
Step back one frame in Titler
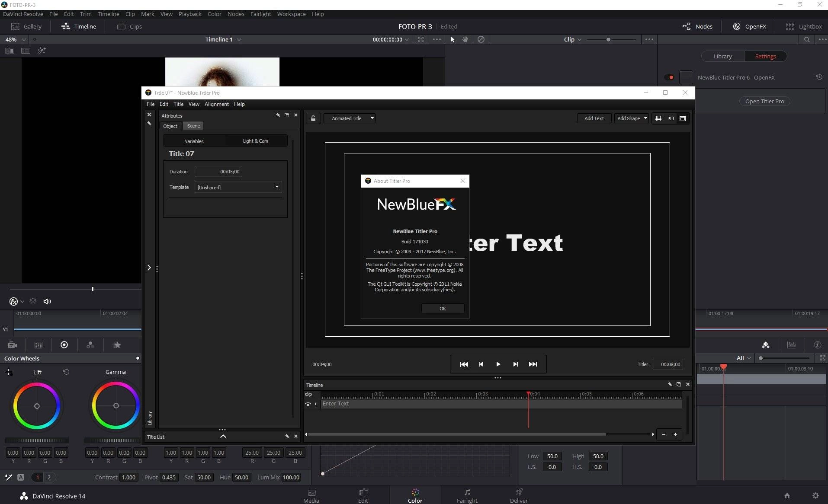(481, 364)
